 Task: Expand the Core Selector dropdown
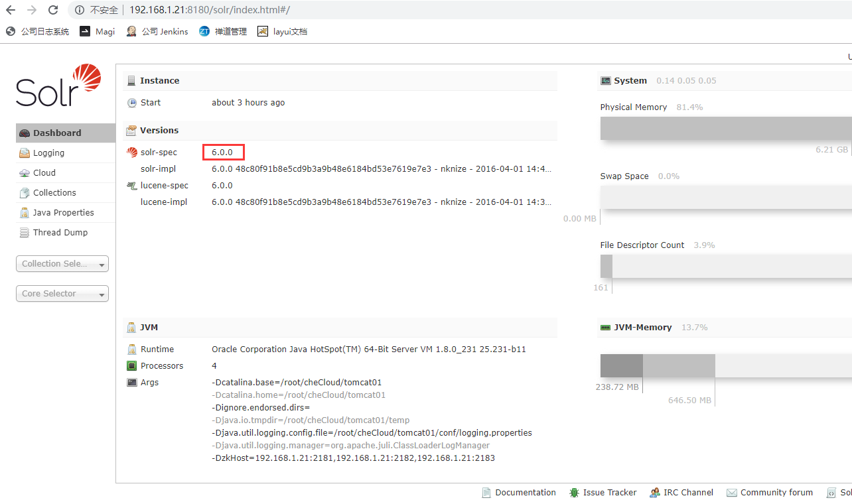pos(62,293)
